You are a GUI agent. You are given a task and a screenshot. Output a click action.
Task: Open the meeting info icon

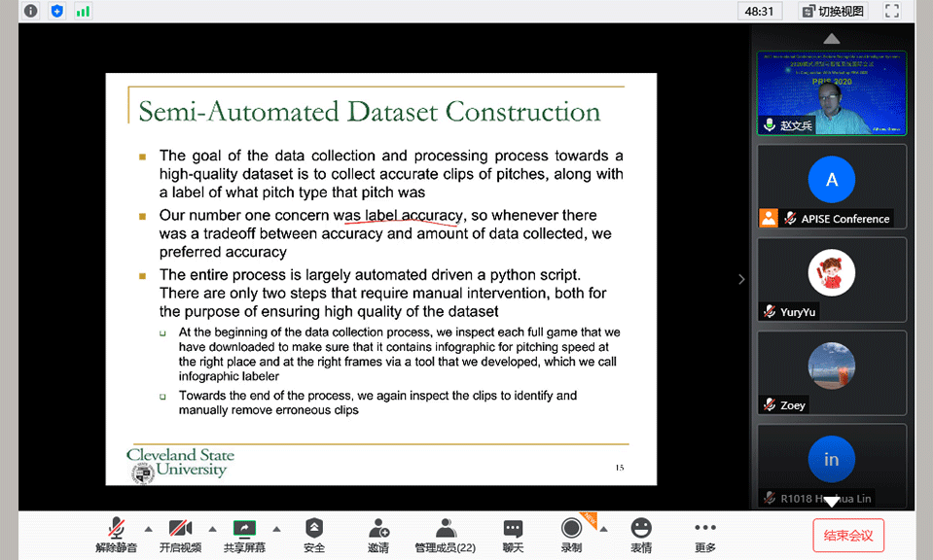coord(30,12)
